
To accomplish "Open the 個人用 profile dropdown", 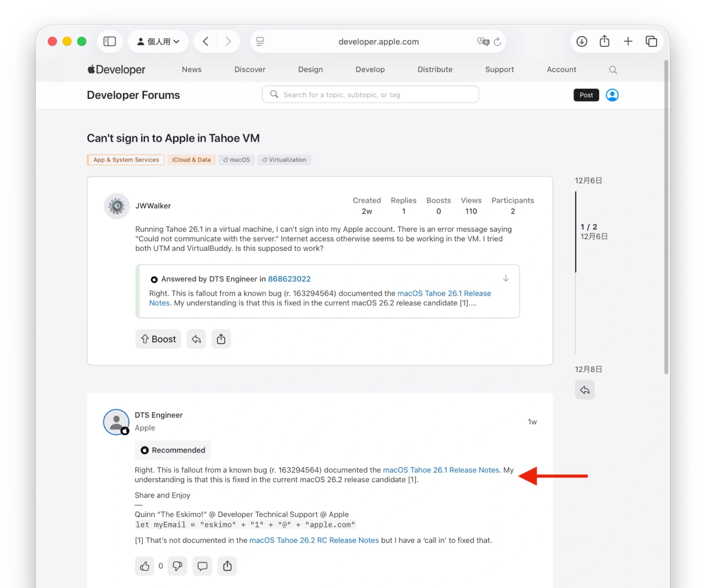I will pyautogui.click(x=158, y=41).
